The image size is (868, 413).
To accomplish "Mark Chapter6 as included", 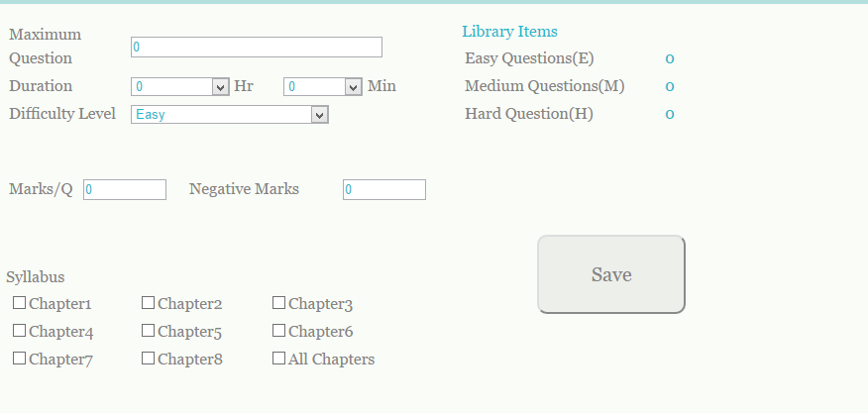I will (x=278, y=331).
